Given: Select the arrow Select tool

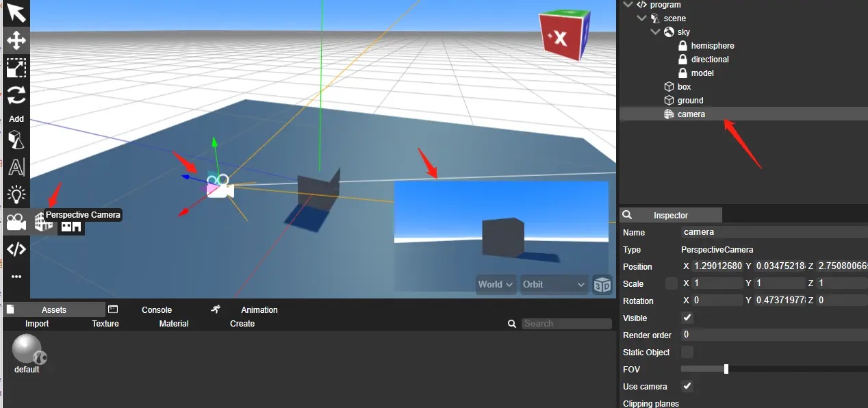Looking at the screenshot, I should coord(16,13).
